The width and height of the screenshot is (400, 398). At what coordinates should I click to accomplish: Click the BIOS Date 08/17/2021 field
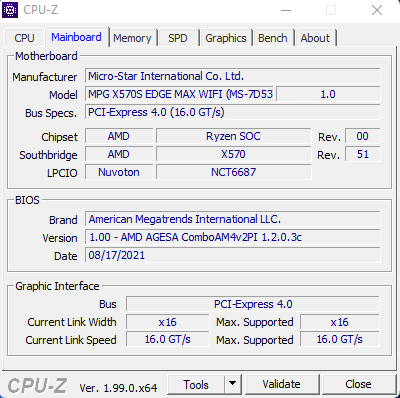pos(233,255)
